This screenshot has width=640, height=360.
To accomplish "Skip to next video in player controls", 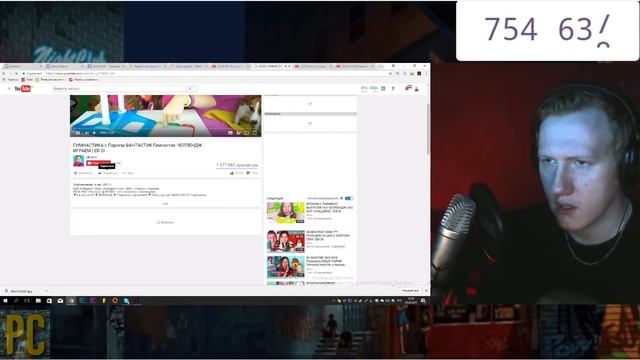I will [x=86, y=133].
